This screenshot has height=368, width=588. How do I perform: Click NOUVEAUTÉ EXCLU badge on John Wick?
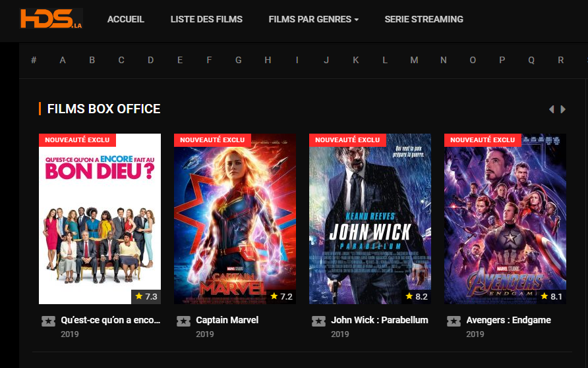tap(347, 140)
